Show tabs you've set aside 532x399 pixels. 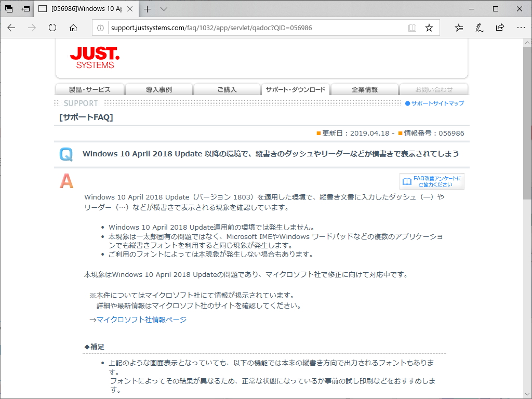coord(9,9)
